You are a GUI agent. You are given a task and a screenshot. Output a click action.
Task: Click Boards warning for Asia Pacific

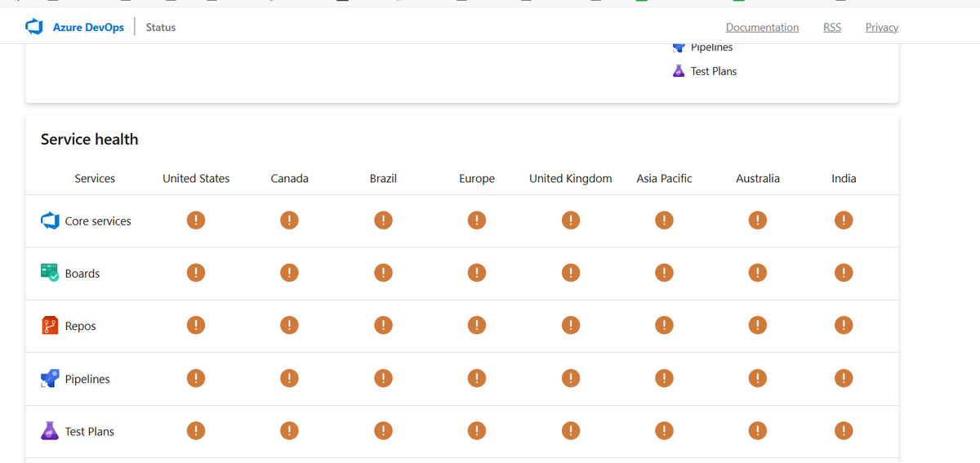click(x=664, y=273)
